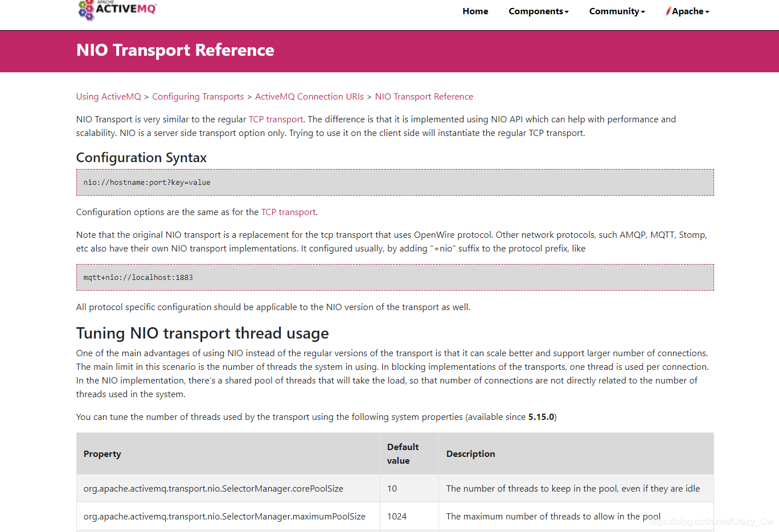Click the 'maximum number of threads' description
This screenshot has height=532, width=779.
coord(576,517)
